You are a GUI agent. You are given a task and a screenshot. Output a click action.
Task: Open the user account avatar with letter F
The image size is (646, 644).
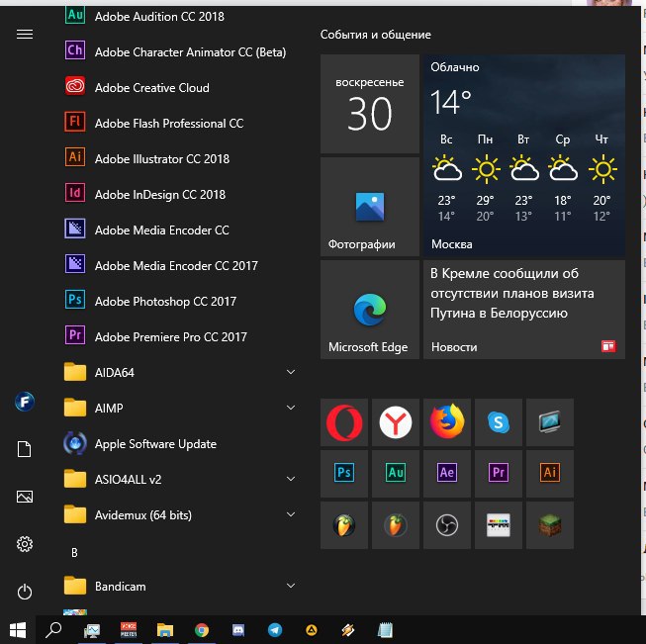25,402
